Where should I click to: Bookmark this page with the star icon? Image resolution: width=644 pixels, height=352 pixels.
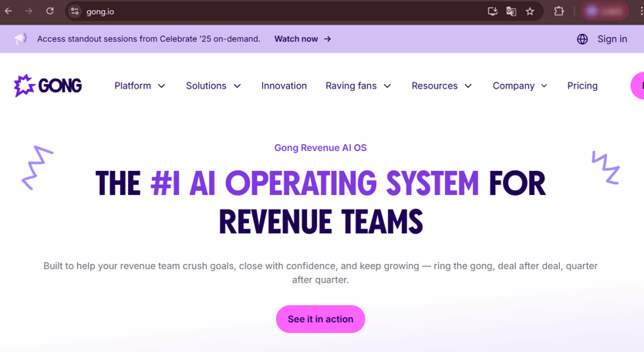click(530, 12)
